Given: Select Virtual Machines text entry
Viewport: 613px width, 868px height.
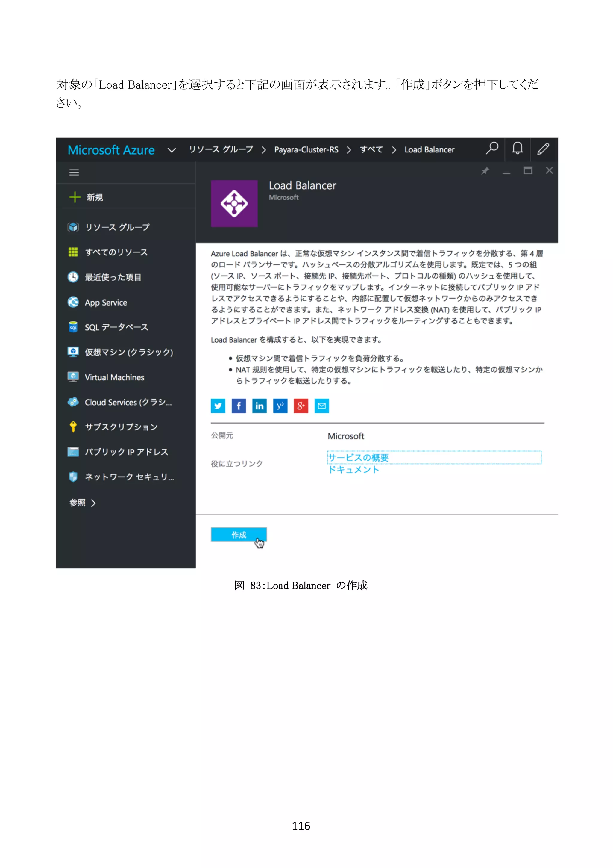Looking at the screenshot, I should pyautogui.click(x=114, y=377).
